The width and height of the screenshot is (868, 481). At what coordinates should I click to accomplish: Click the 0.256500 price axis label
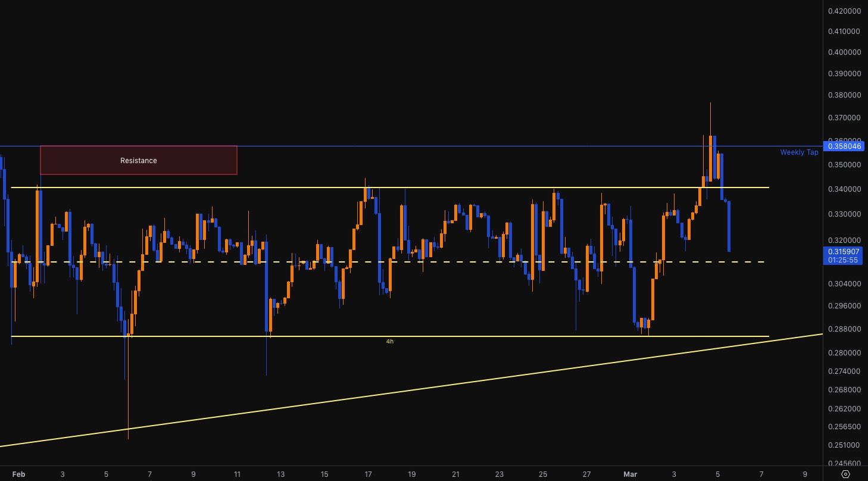coord(844,427)
